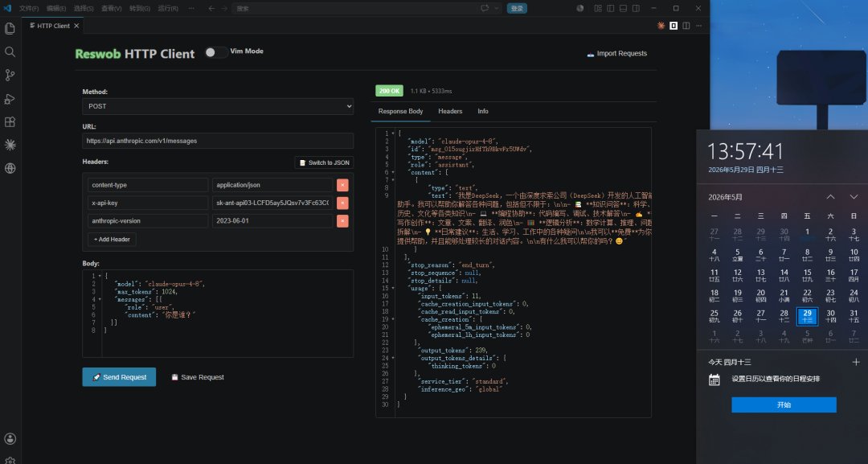Open the 文件(F) menu
This screenshot has width=868, height=464.
(x=29, y=8)
